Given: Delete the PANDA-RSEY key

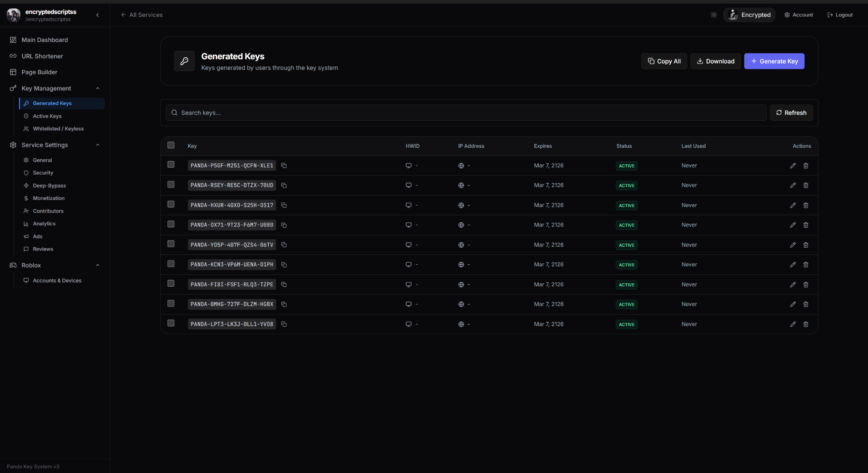Looking at the screenshot, I should (806, 185).
